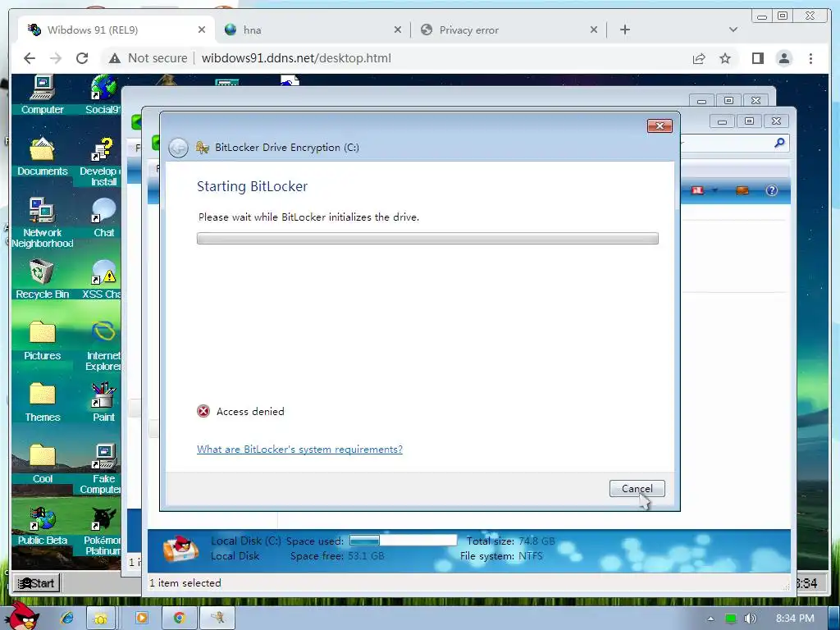Bookmark this page with the star
Viewport: 840px width, 630px height.
tap(725, 58)
